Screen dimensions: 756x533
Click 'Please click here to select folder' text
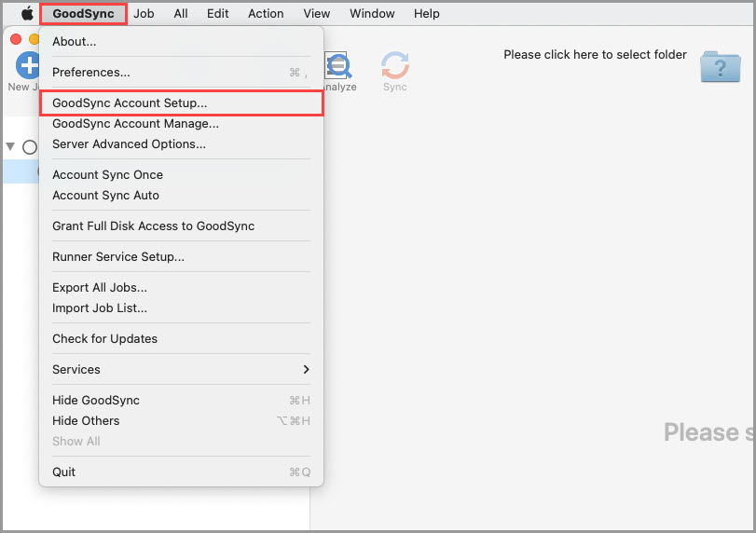[x=595, y=54]
